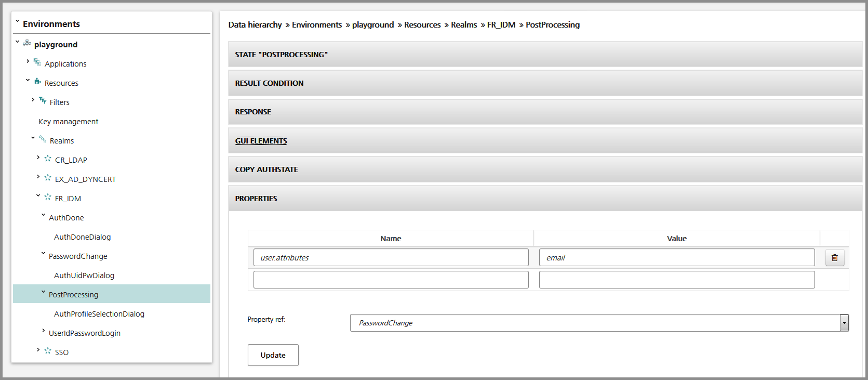Expand the Applications tree node
This screenshot has width=868, height=380.
[x=28, y=61]
